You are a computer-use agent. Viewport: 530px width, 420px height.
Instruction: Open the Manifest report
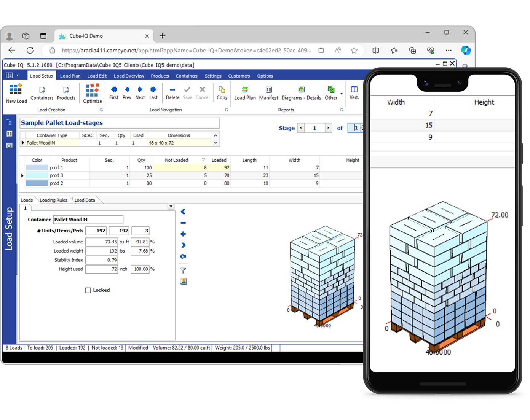pos(269,93)
